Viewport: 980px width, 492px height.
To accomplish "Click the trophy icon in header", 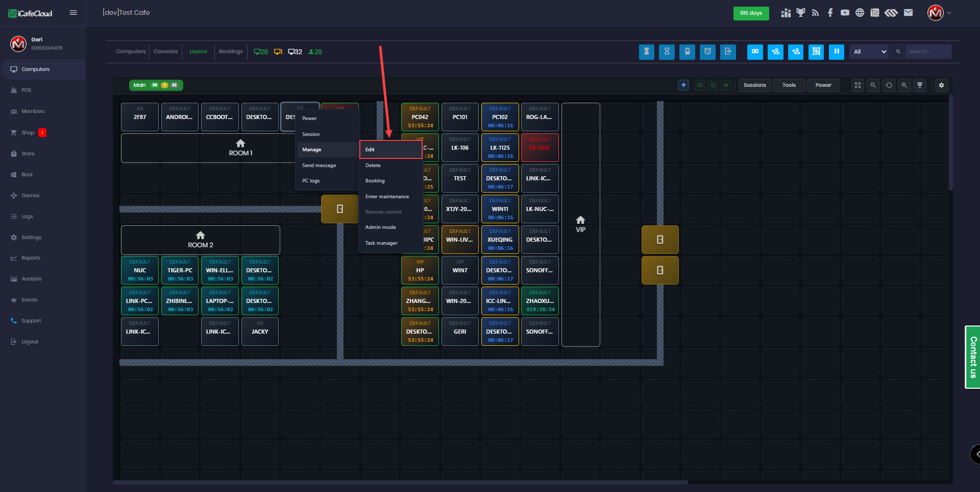I will (800, 13).
